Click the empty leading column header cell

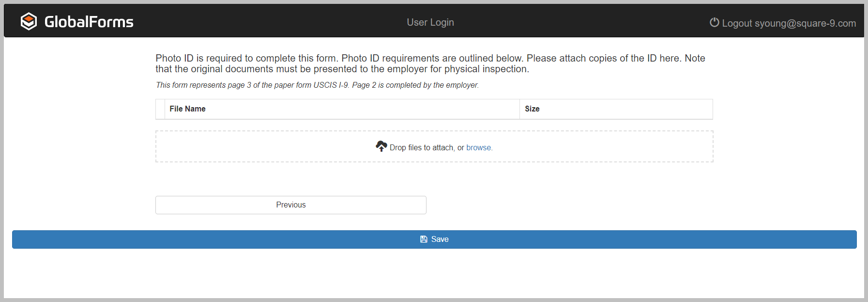(160, 109)
